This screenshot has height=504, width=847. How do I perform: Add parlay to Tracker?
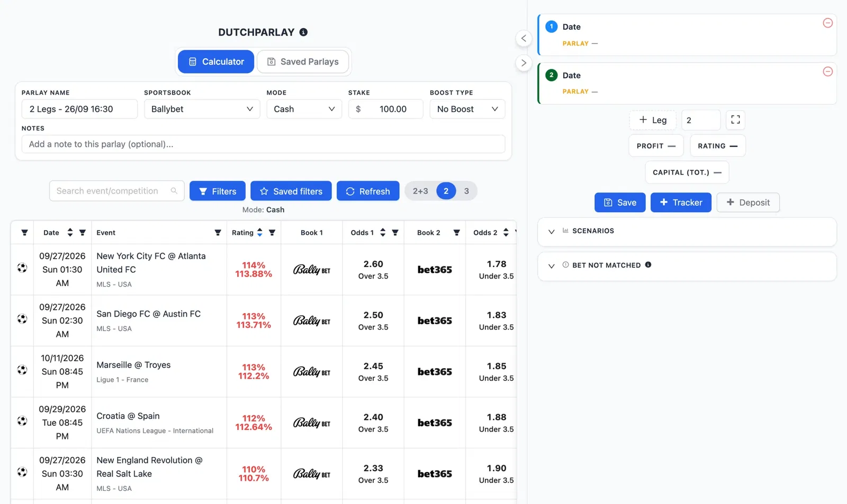click(681, 203)
